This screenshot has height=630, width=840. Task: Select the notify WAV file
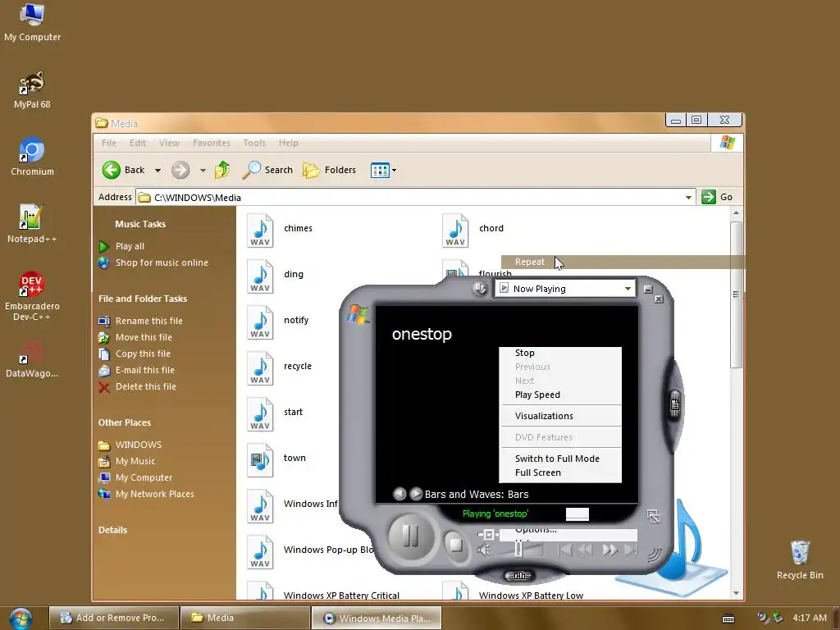(x=278, y=322)
